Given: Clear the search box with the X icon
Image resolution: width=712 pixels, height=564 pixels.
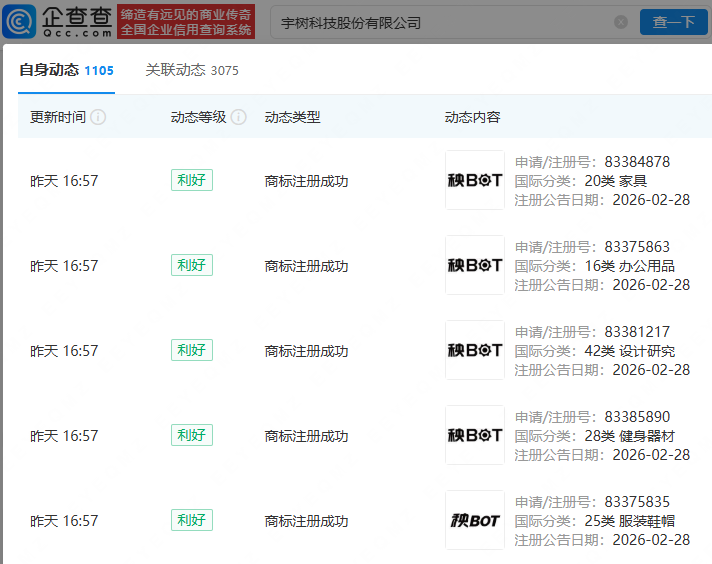Looking at the screenshot, I should [621, 22].
